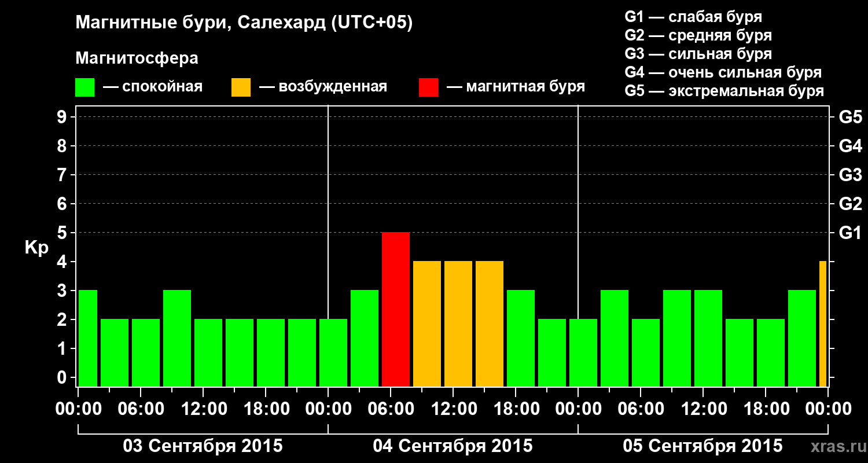The height and width of the screenshot is (463, 868).
Task: Click the '06:00' tick label above 03 Сентября
Action: [x=141, y=409]
